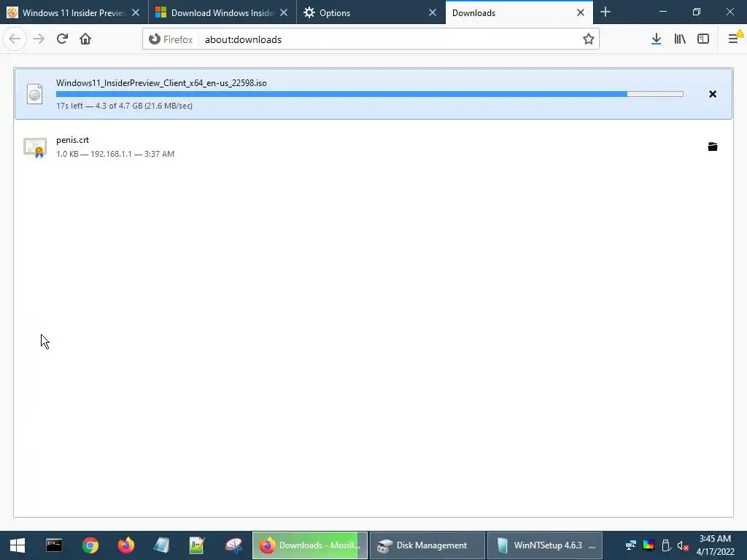The width and height of the screenshot is (747, 560).
Task: Click the ISO disc file icon
Action: click(x=35, y=94)
